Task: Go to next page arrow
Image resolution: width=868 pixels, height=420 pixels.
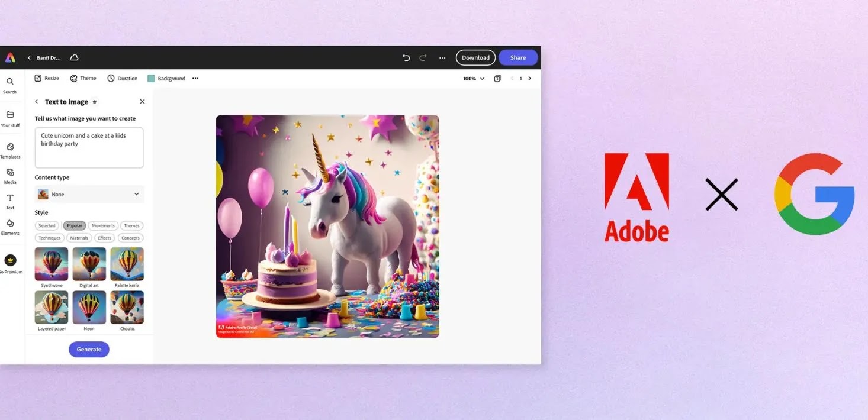Action: tap(529, 79)
